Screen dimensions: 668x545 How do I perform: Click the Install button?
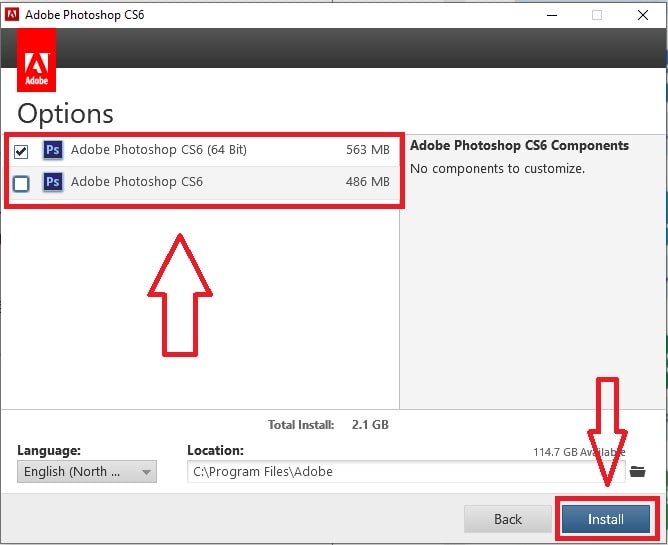606,519
